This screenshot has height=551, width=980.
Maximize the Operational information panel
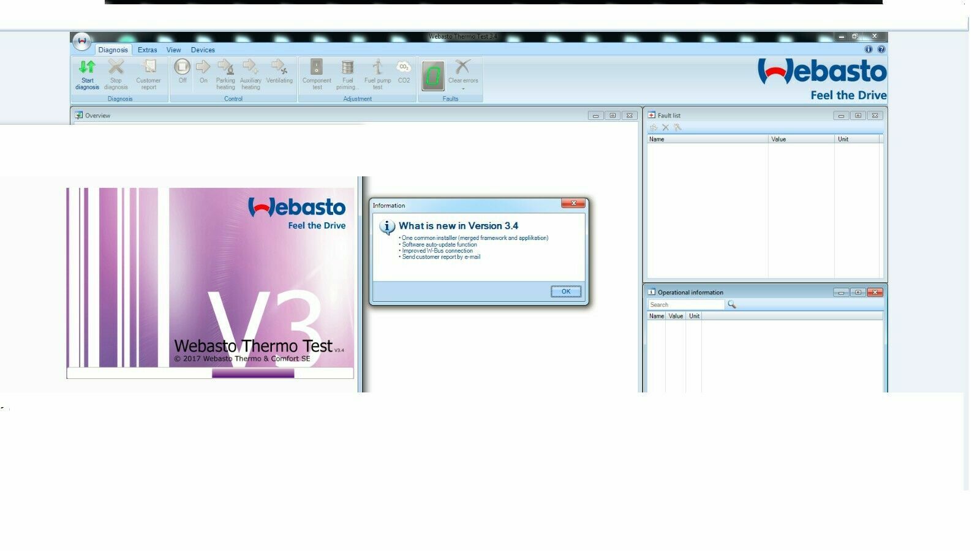pyautogui.click(x=858, y=293)
